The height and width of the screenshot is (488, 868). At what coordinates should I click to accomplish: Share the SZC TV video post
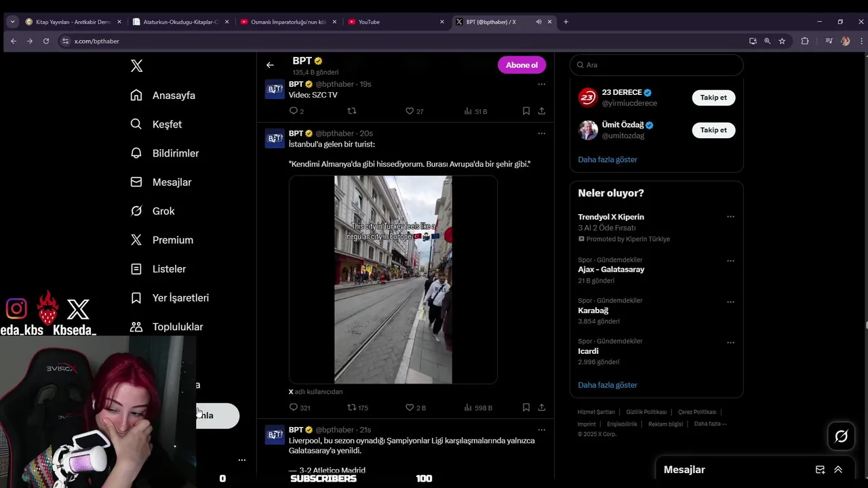click(541, 111)
